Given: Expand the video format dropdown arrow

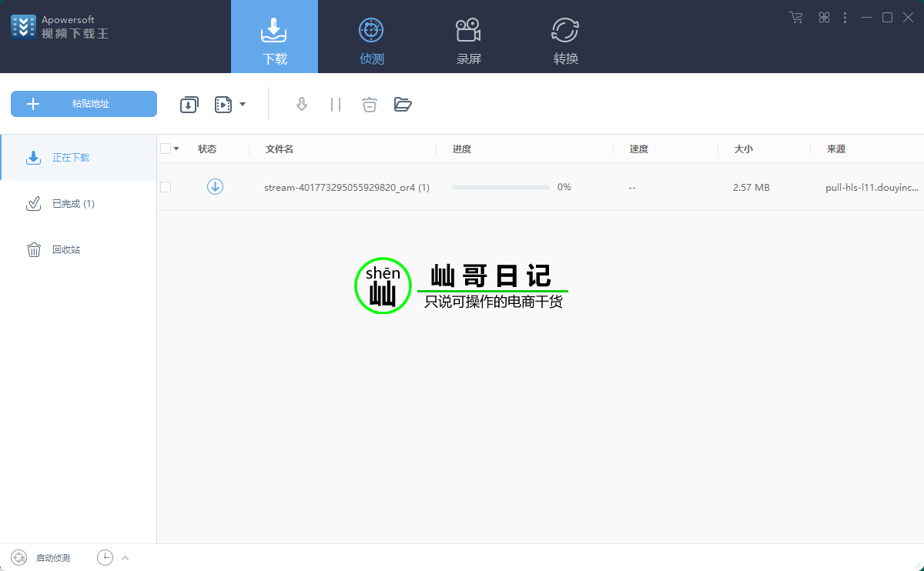Looking at the screenshot, I should pyautogui.click(x=243, y=105).
